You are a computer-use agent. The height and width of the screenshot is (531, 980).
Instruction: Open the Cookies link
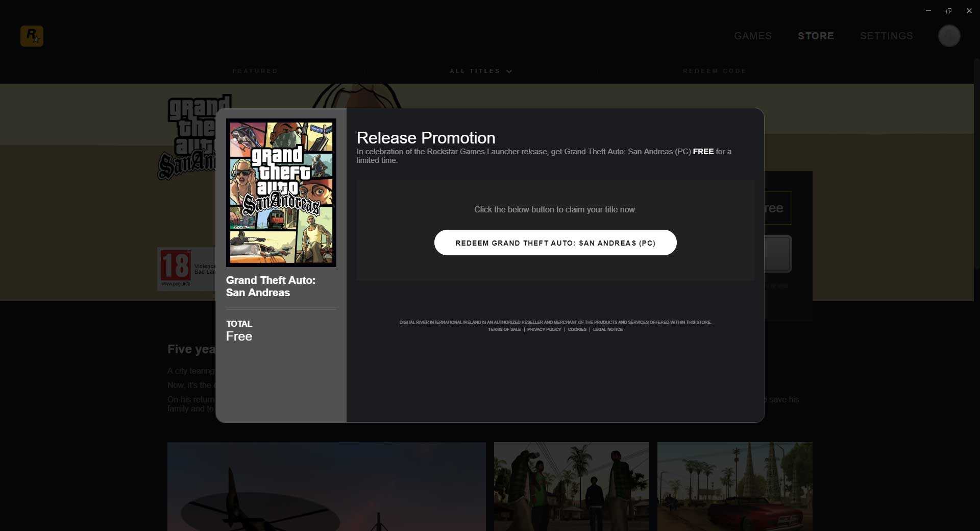[x=577, y=329]
